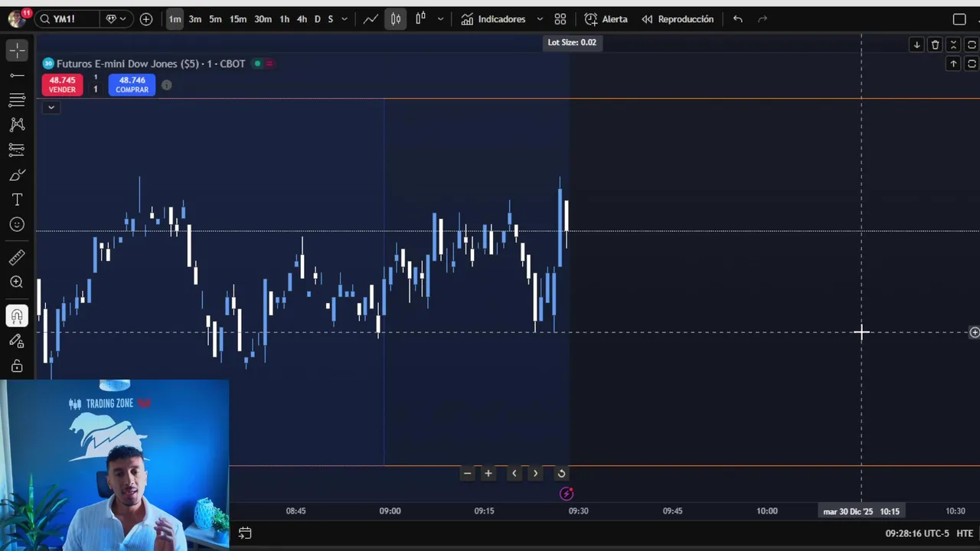Screen dimensions: 980x551
Task: Click the red VENDER 48.745 button
Action: pos(62,84)
